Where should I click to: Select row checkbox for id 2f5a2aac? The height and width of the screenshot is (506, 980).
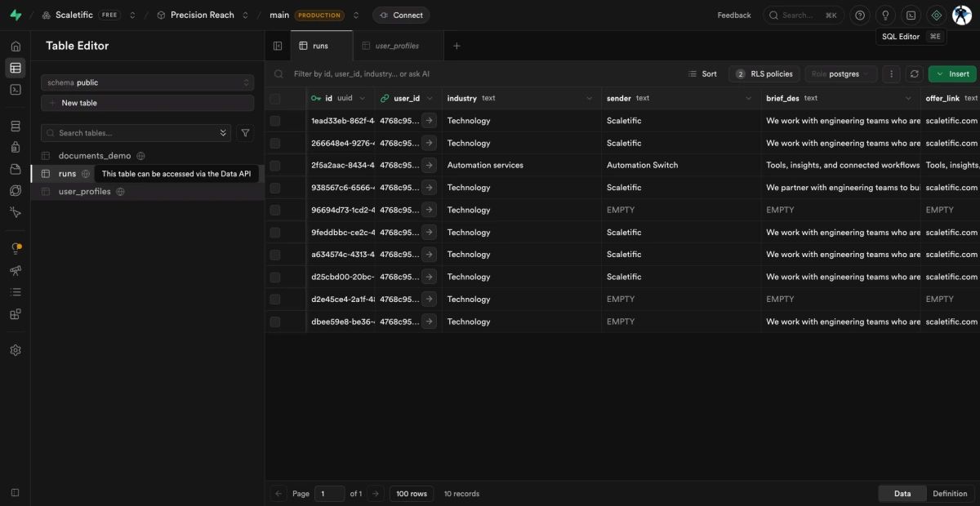[275, 165]
